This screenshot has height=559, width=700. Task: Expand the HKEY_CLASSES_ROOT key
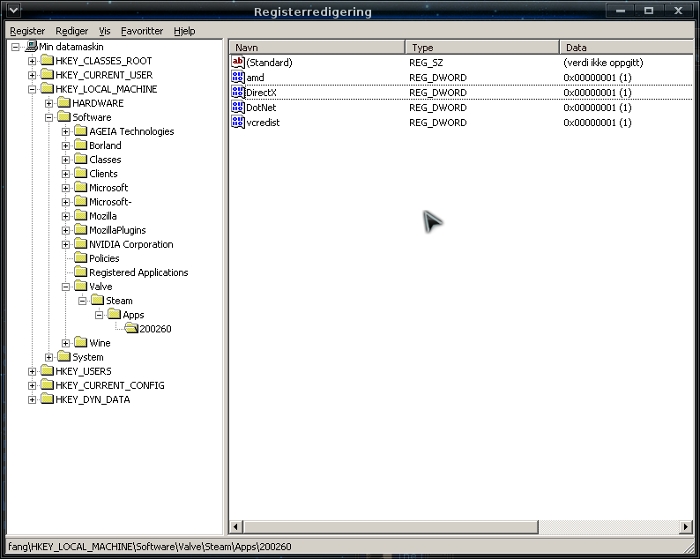point(32,61)
